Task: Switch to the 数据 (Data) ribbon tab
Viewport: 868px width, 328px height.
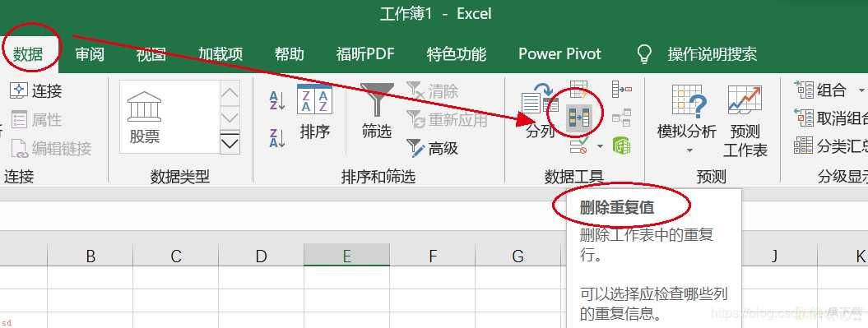Action: 29,53
